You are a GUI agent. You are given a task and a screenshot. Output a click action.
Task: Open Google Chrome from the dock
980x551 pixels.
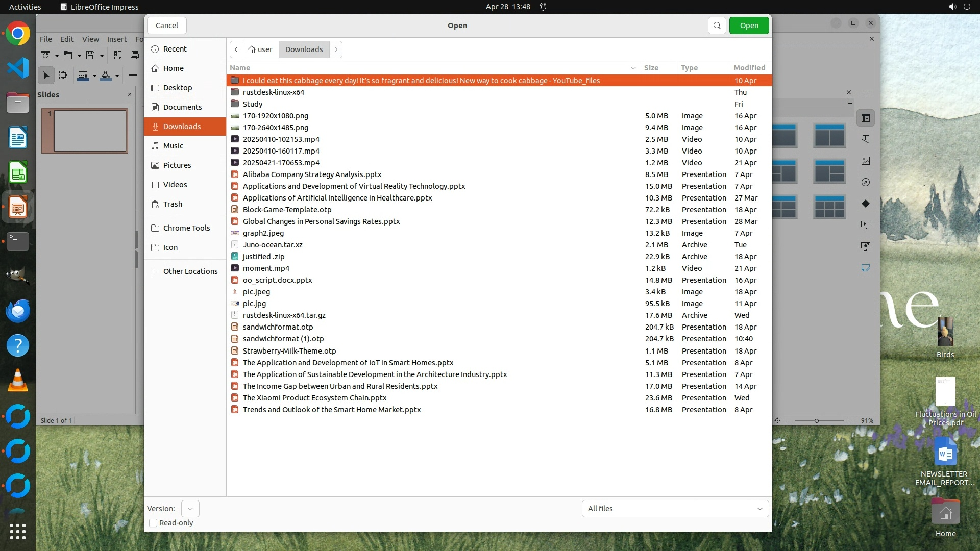(x=18, y=34)
